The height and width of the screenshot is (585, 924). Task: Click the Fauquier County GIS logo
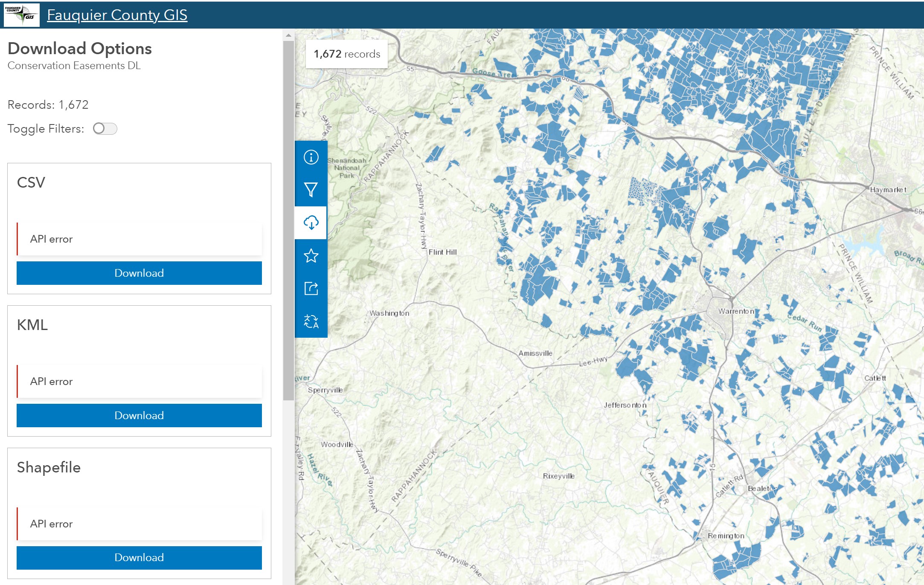click(22, 15)
